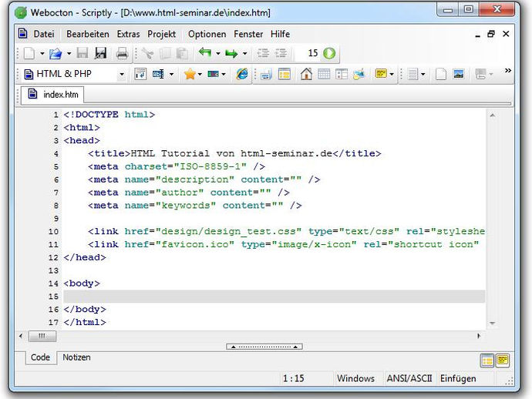
Task: Expand the arrow beside the list icon
Action: click(x=423, y=74)
